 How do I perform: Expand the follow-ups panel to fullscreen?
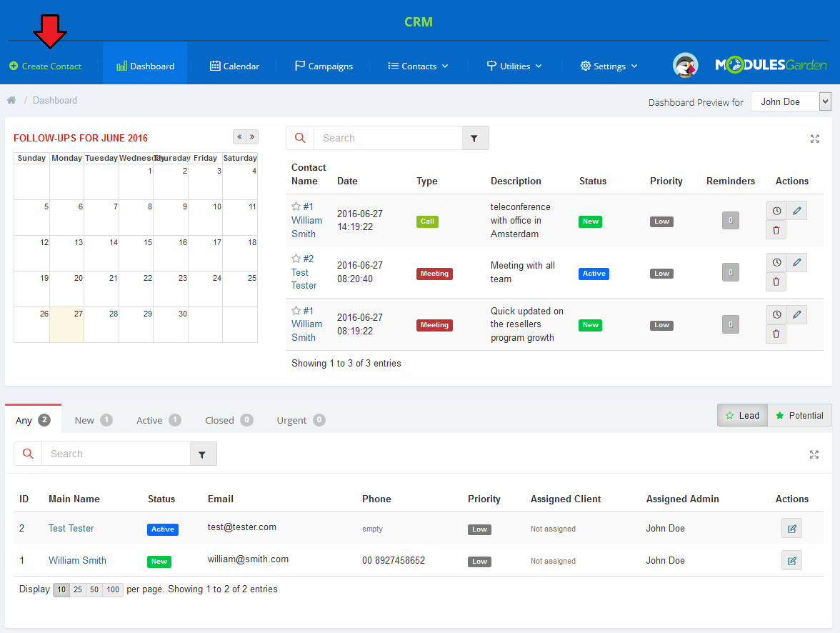[814, 139]
